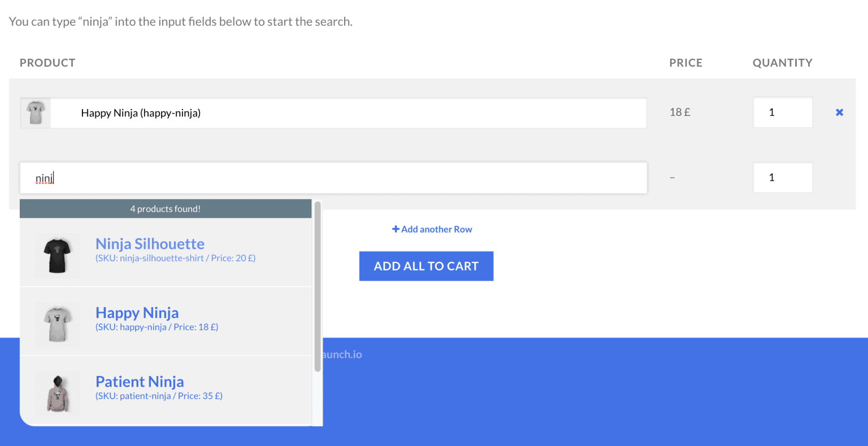This screenshot has width=868, height=446.
Task: Click the quantity field in the second row
Action: (x=782, y=177)
